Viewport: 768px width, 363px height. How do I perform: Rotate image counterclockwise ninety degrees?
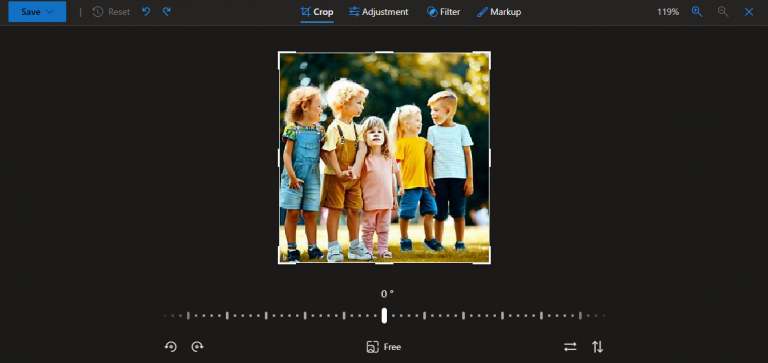click(x=170, y=347)
